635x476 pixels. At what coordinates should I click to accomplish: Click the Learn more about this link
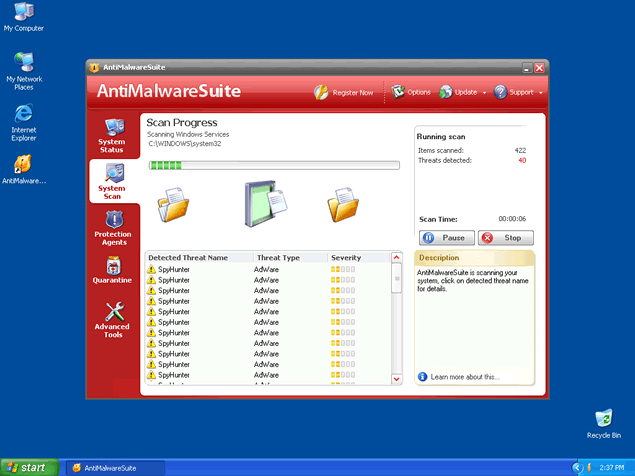pyautogui.click(x=464, y=377)
